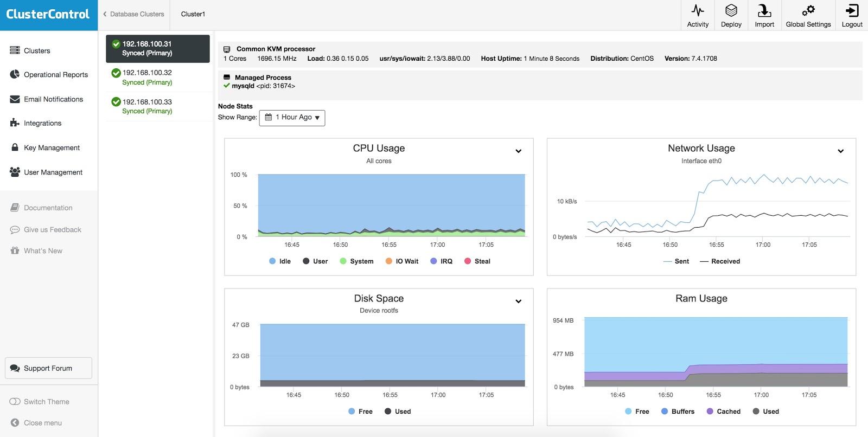Click the Key Management lock icon
868x437 pixels.
click(15, 147)
